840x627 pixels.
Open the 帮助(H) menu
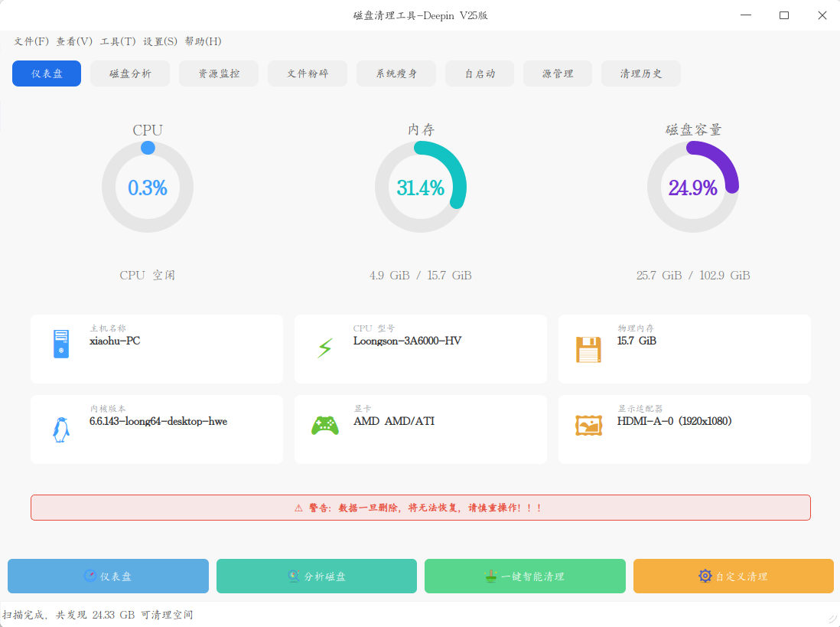click(x=203, y=41)
